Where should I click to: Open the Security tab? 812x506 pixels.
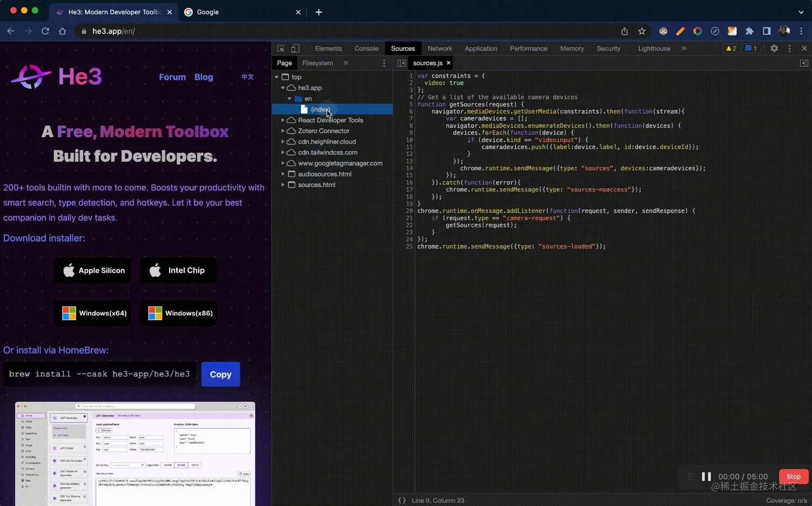click(x=608, y=48)
